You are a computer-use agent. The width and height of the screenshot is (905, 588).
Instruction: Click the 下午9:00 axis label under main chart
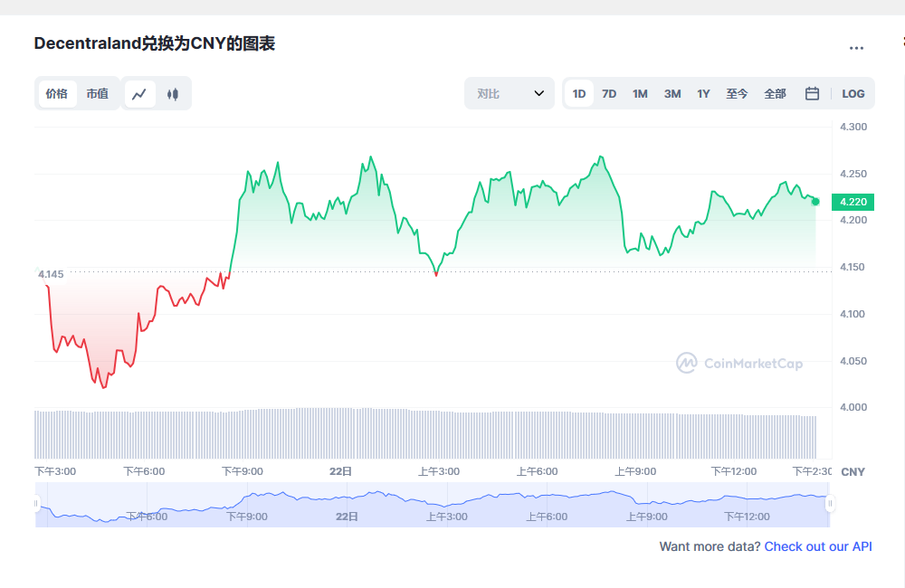tap(243, 471)
